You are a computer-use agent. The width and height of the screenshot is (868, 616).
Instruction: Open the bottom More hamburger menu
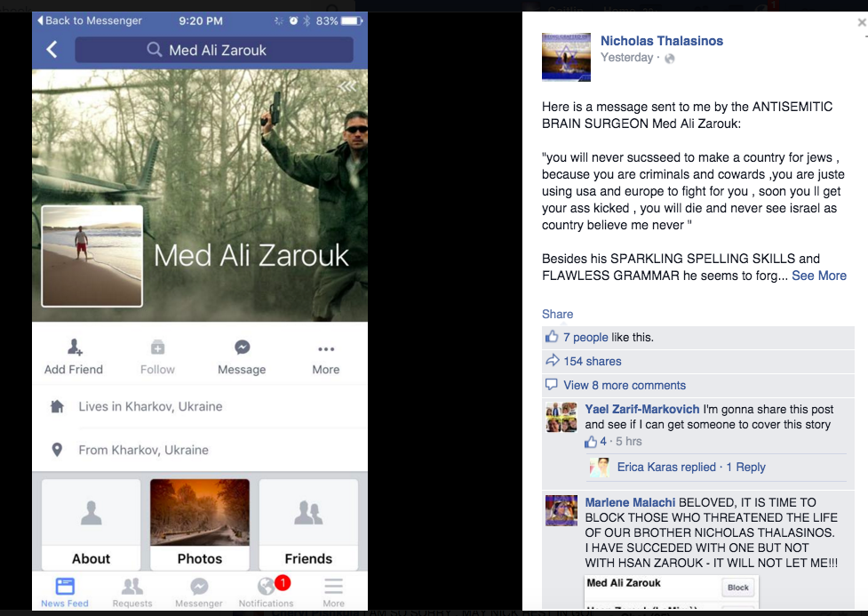[x=334, y=592]
